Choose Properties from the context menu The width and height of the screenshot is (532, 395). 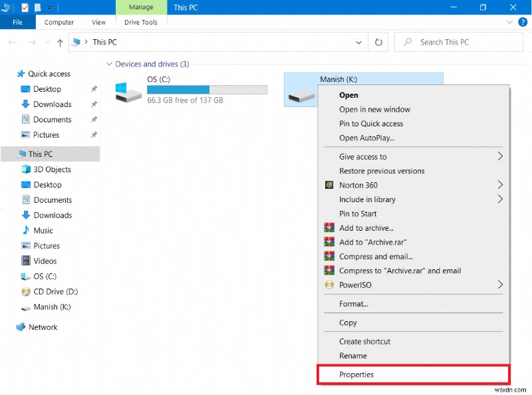(356, 374)
